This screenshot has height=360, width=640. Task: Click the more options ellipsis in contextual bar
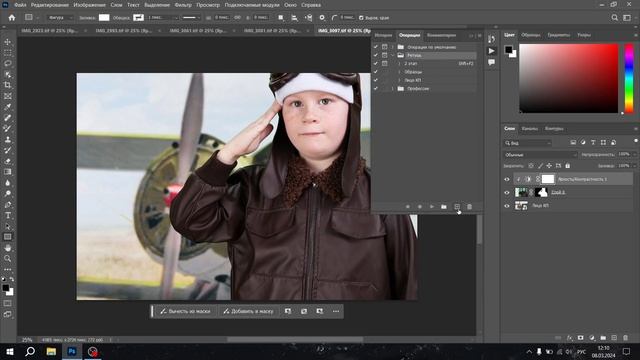tap(336, 311)
